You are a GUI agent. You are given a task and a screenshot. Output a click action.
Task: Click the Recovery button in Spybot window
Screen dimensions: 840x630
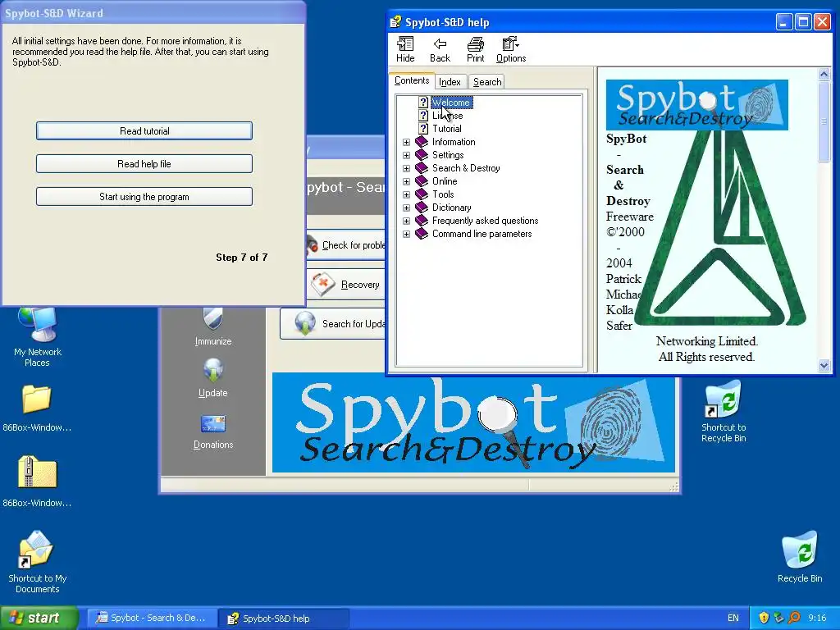coord(345,285)
